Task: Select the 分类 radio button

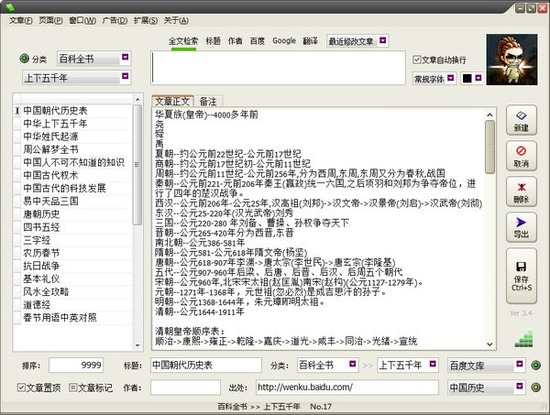Action: click(24, 58)
